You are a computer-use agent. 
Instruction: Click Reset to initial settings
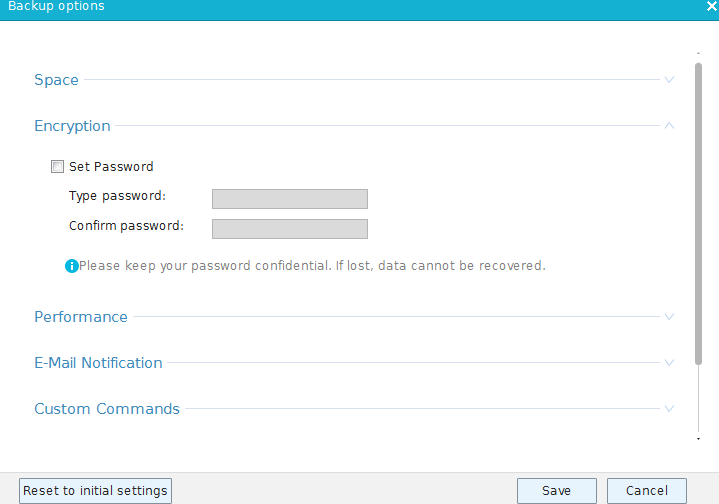pos(95,491)
